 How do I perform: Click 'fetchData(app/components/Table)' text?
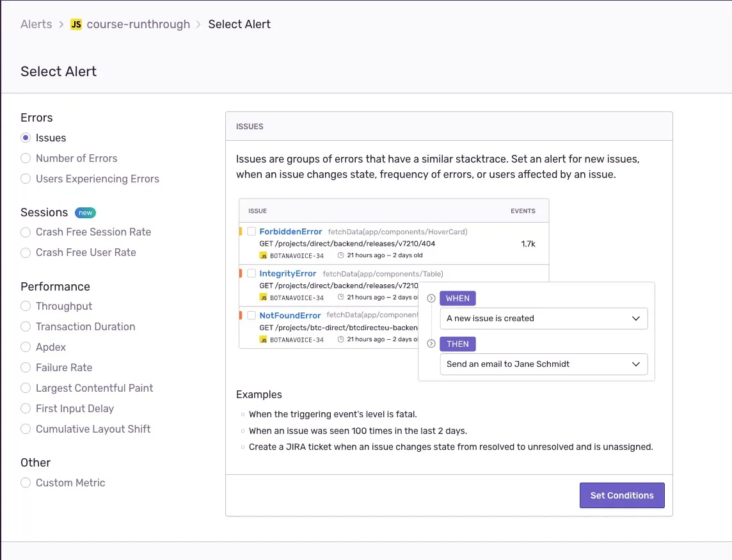[383, 274]
